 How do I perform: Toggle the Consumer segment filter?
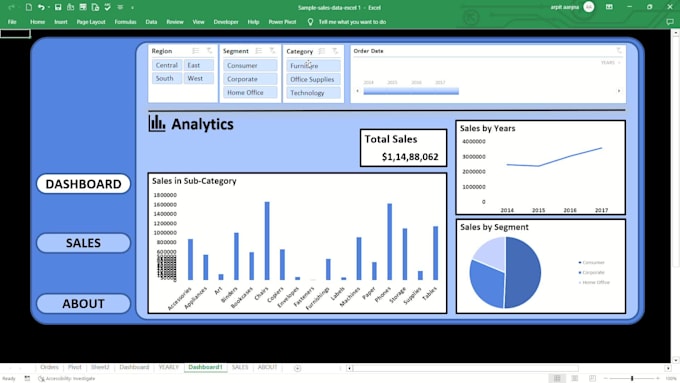click(x=250, y=65)
